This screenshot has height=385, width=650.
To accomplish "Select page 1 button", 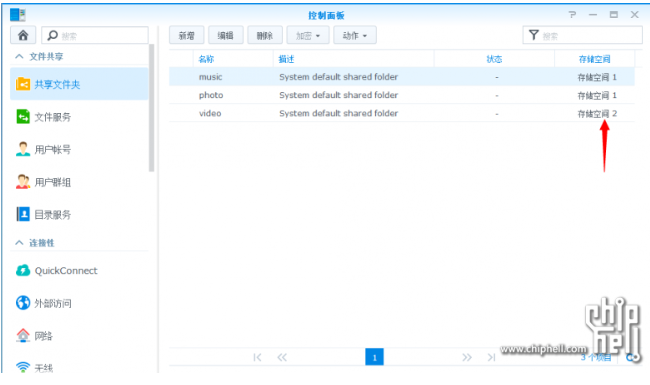I will [x=374, y=357].
